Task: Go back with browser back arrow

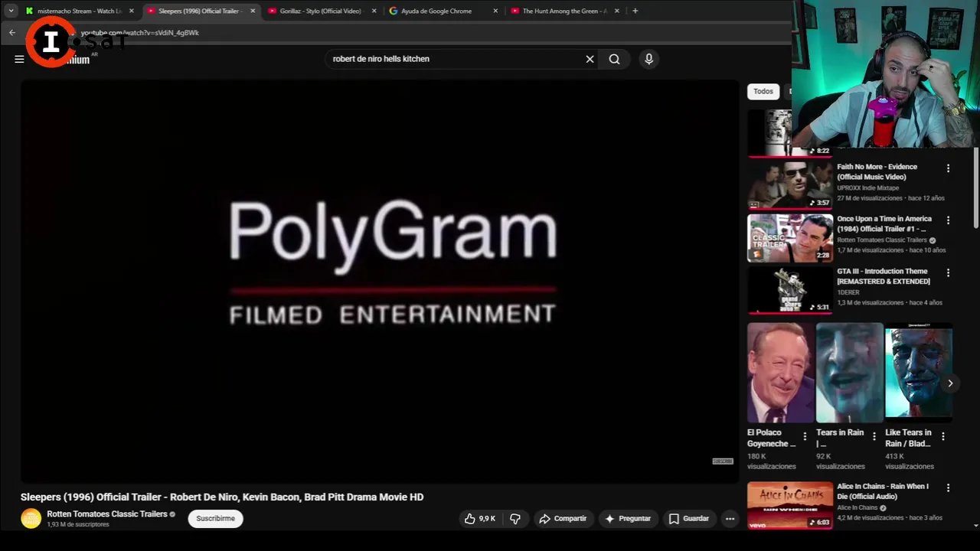Action: [12, 33]
